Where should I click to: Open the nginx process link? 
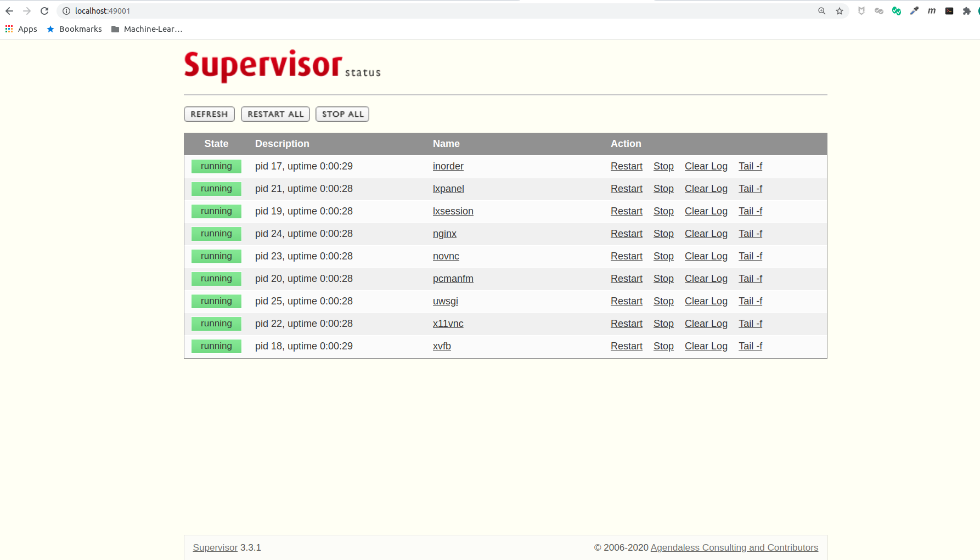pyautogui.click(x=444, y=234)
